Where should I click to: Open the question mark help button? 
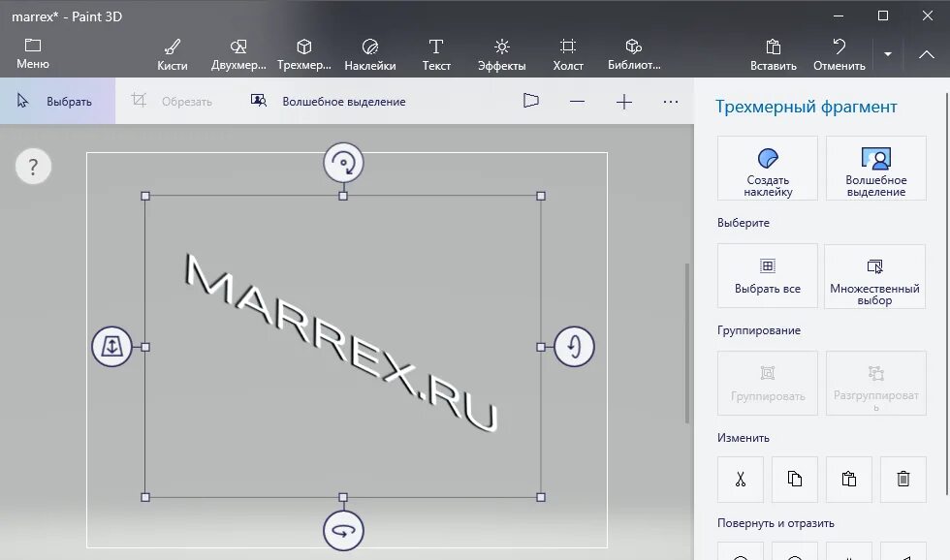(33, 167)
